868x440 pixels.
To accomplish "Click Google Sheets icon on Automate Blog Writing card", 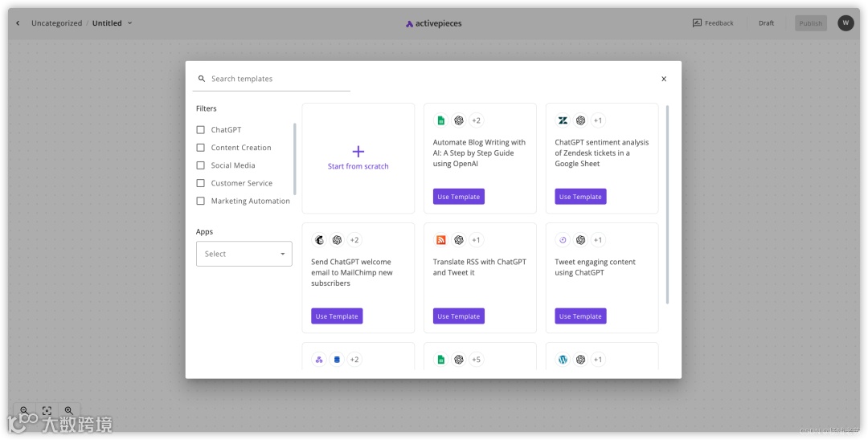I will point(441,120).
